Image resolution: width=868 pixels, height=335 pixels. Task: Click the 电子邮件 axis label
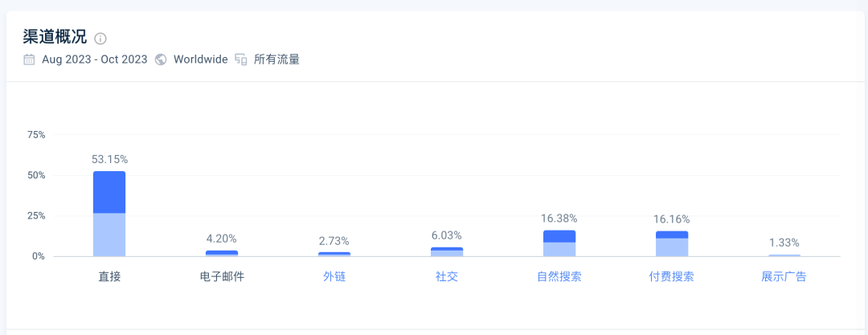pyautogui.click(x=222, y=277)
